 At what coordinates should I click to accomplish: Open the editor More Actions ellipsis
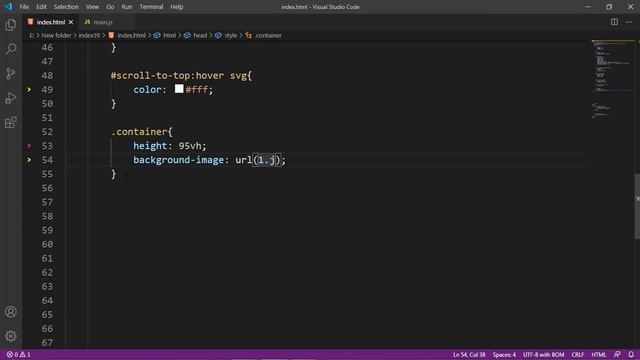click(x=629, y=22)
